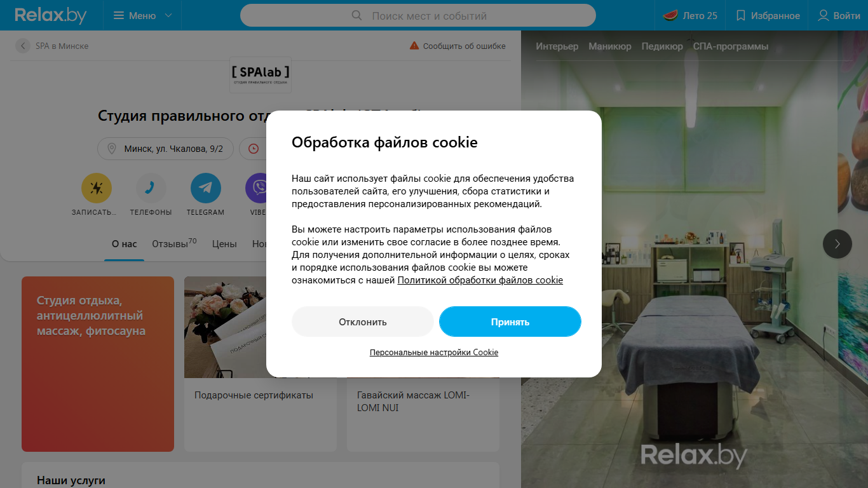Open the Маникюр gallery tab
Image resolution: width=868 pixels, height=488 pixels.
(x=610, y=46)
